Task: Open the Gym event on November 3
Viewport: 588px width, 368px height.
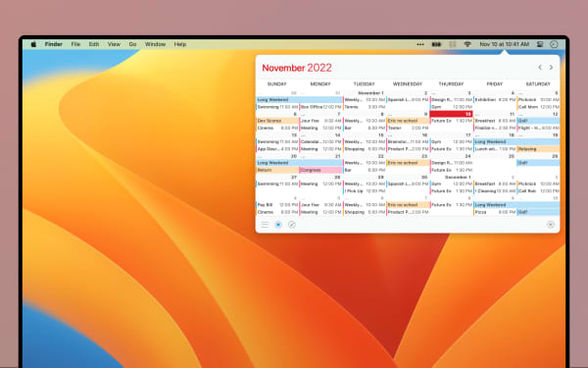Action: click(451, 107)
